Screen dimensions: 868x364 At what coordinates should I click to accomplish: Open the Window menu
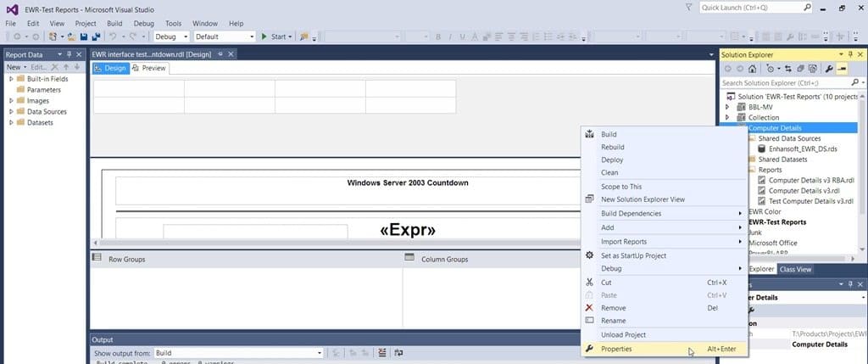[205, 23]
